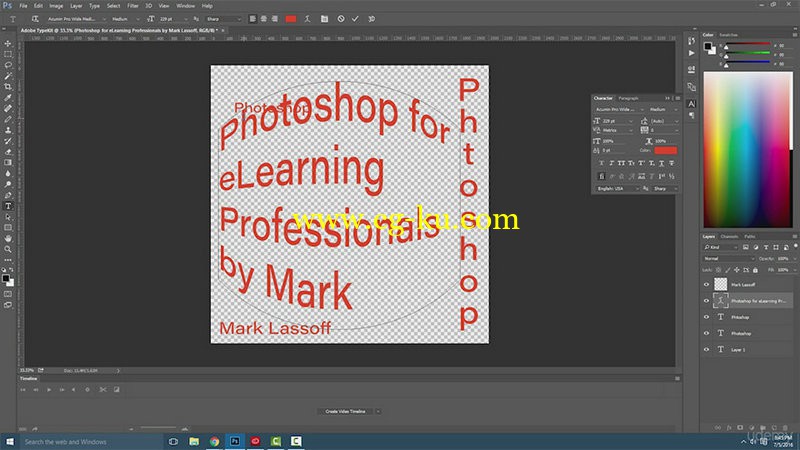This screenshot has width=800, height=450.
Task: Hide the Mark Lassoff layer
Action: click(707, 285)
